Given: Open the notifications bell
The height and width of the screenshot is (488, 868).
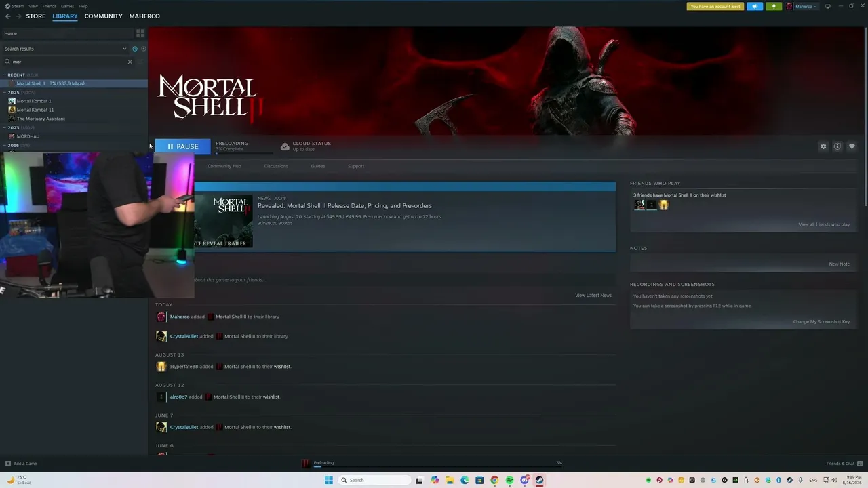Looking at the screenshot, I should pyautogui.click(x=774, y=7).
